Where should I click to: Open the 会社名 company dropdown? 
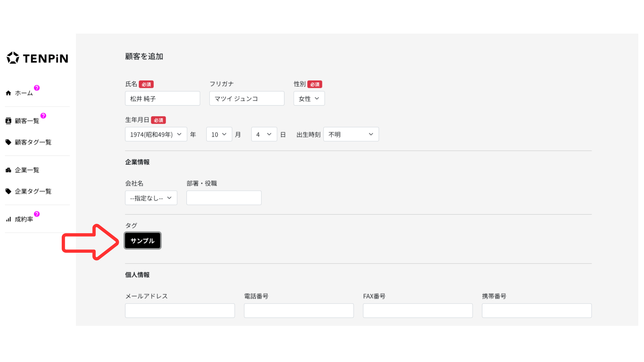coord(151,198)
